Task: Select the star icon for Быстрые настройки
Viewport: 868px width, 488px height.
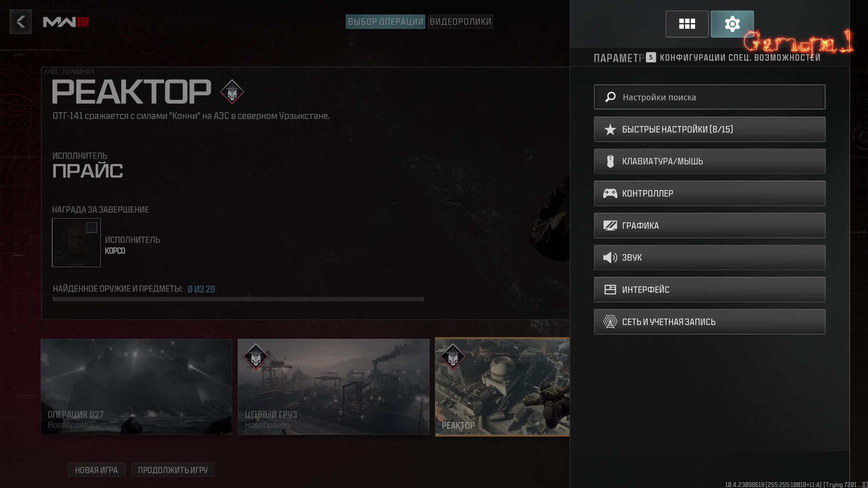Action: coord(610,129)
